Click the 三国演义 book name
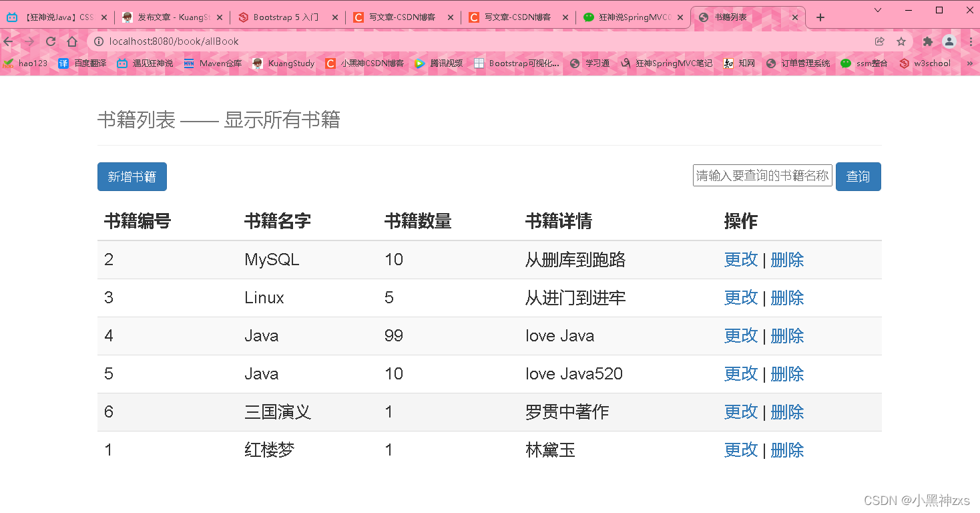The width and height of the screenshot is (980, 513). pyautogui.click(x=278, y=412)
